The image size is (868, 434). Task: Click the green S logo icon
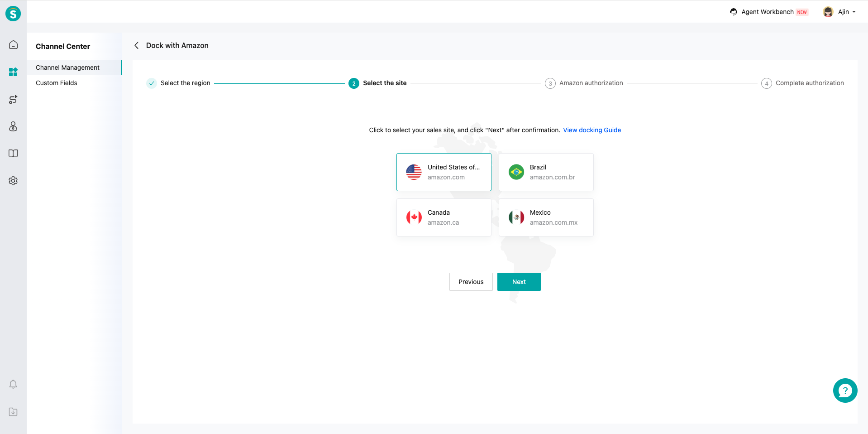pos(13,14)
